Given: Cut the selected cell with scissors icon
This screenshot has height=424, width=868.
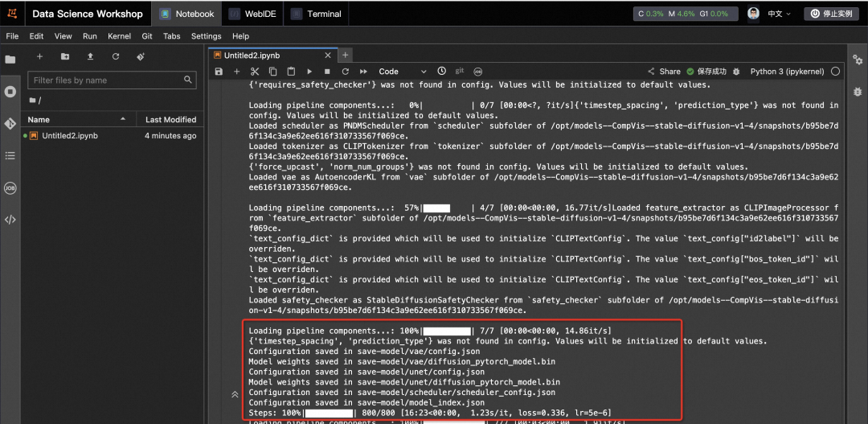Looking at the screenshot, I should [x=255, y=72].
